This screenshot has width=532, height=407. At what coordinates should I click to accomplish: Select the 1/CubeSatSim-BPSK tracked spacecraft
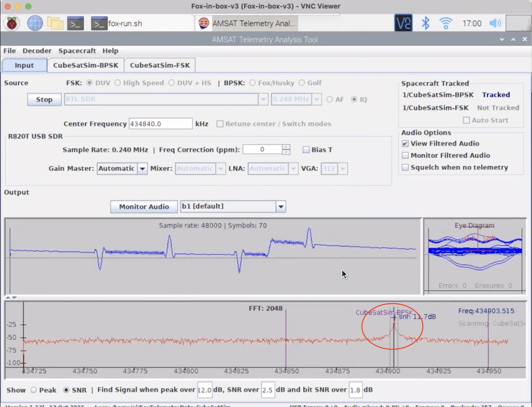438,95
